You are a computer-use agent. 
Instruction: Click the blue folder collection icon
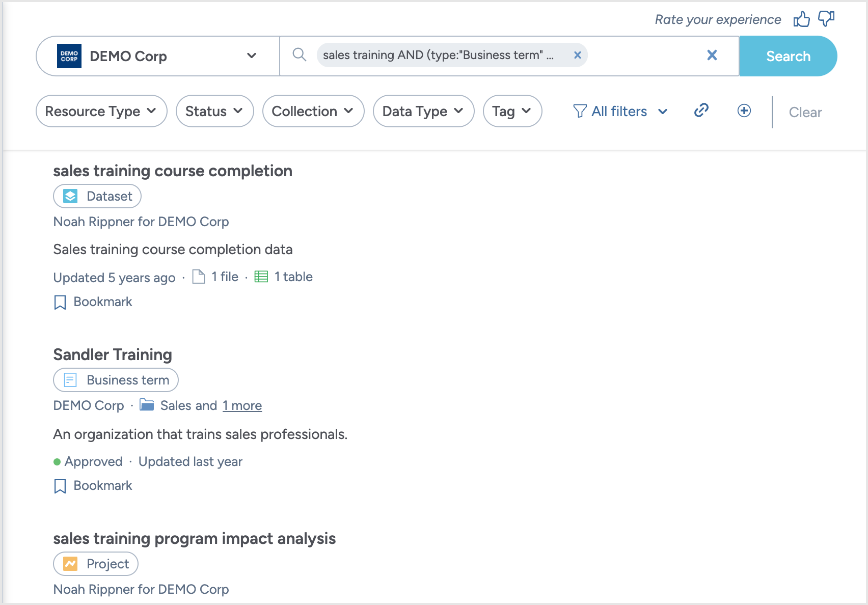pos(147,405)
